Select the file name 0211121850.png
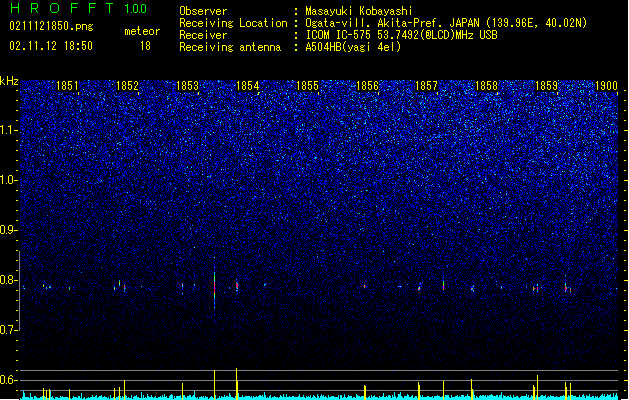 [51, 26]
